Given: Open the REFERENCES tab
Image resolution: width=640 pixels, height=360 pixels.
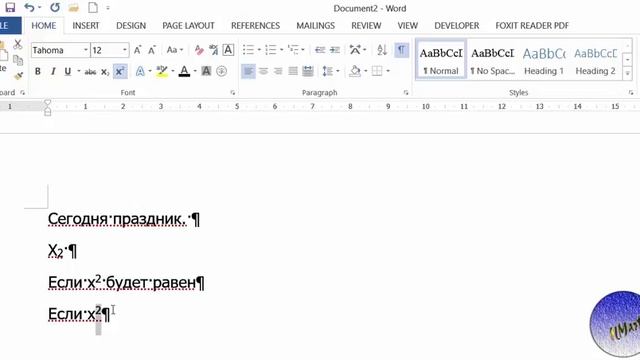Looking at the screenshot, I should point(256,26).
